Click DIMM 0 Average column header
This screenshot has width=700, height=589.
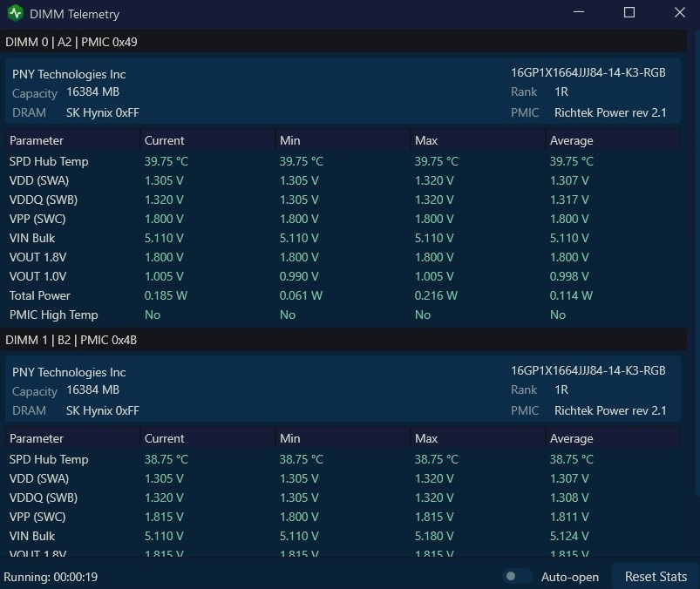tap(614, 140)
